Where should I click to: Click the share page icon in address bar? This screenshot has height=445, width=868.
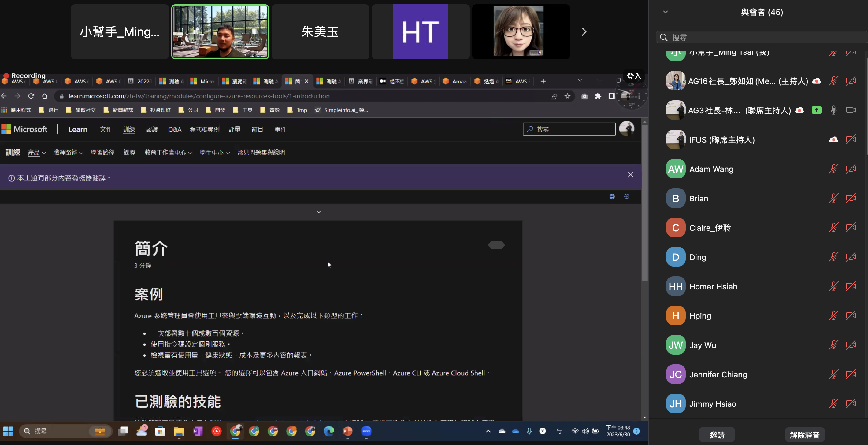click(554, 96)
